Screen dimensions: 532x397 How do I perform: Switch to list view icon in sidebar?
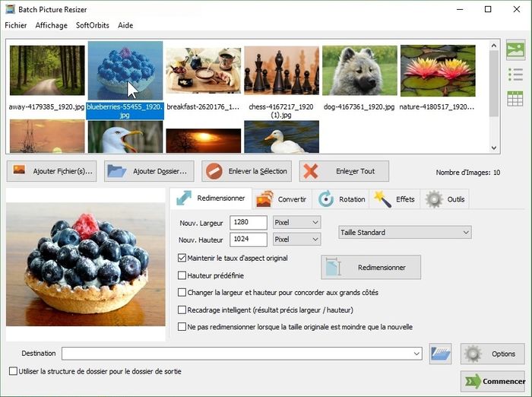pos(515,75)
